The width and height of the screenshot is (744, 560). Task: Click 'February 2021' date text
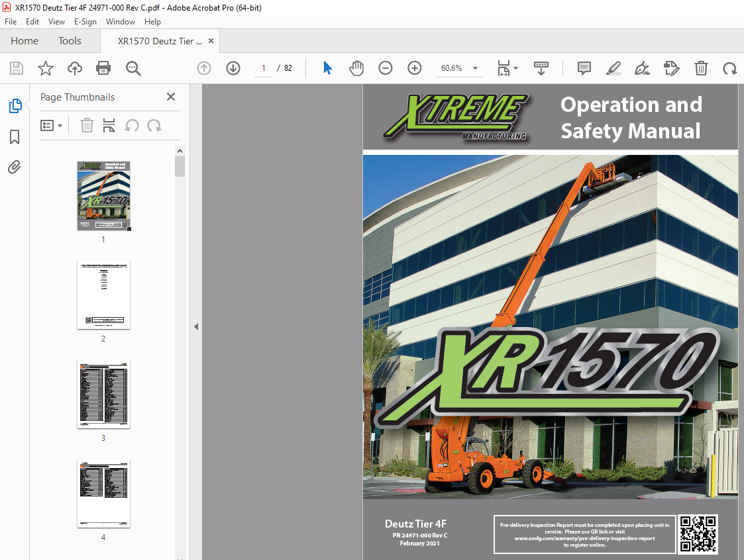419,543
